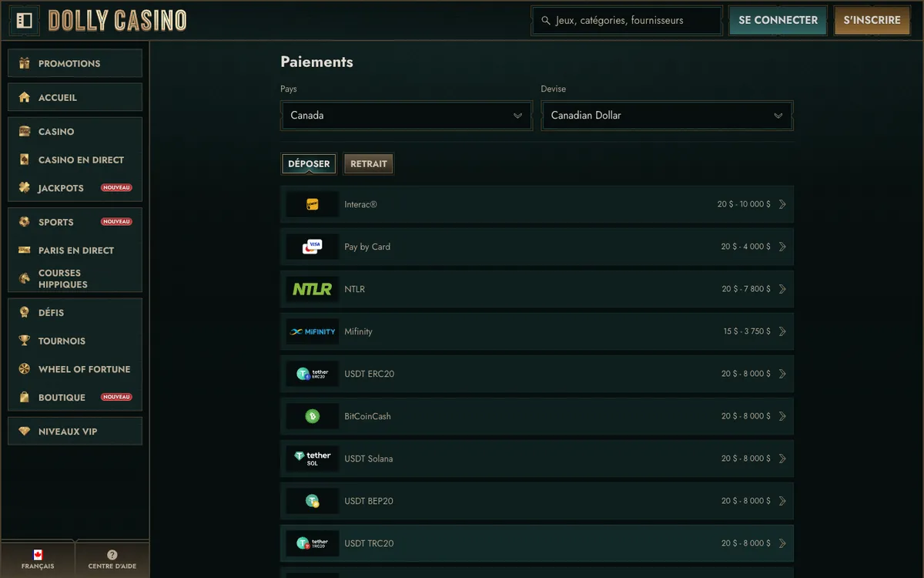
Task: Click the BitCoinCash green coin logo
Action: point(313,416)
